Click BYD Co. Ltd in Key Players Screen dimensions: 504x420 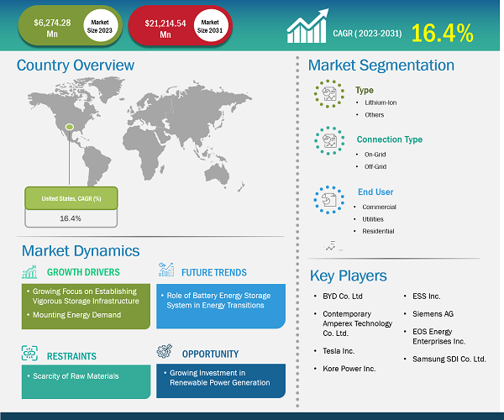pos(343,297)
